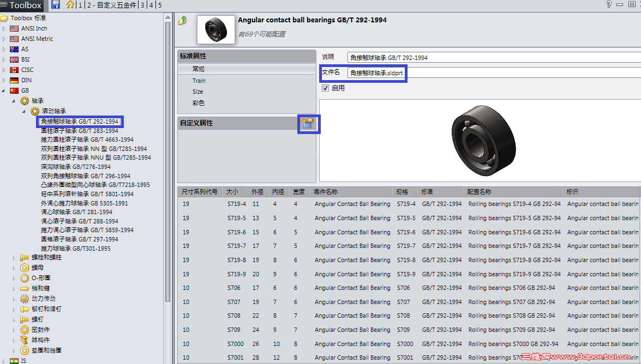Go to step 2 自定义五金件
641x364 pixels.
pos(112,5)
